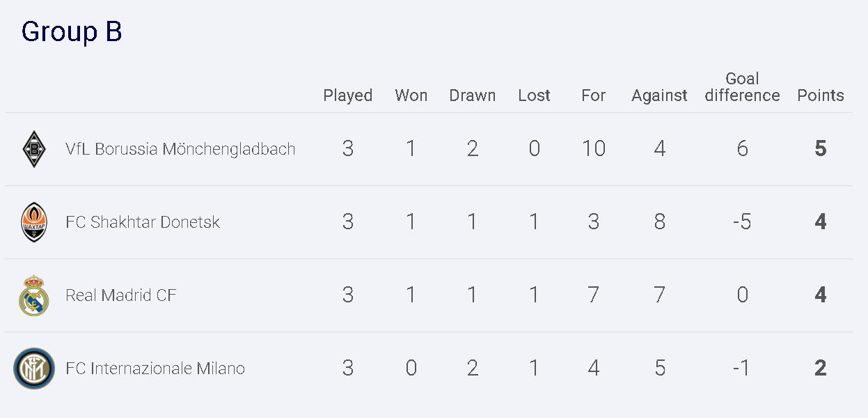Click the Won column header
This screenshot has width=868, height=418.
(411, 95)
